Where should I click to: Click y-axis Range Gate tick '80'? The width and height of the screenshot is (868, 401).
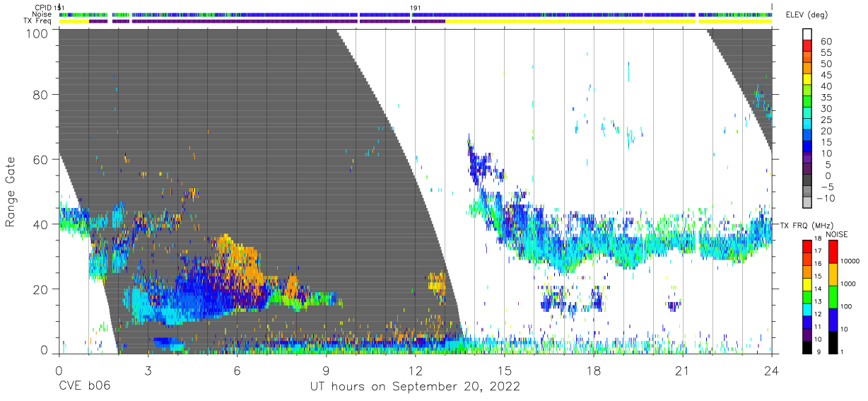[x=41, y=95]
